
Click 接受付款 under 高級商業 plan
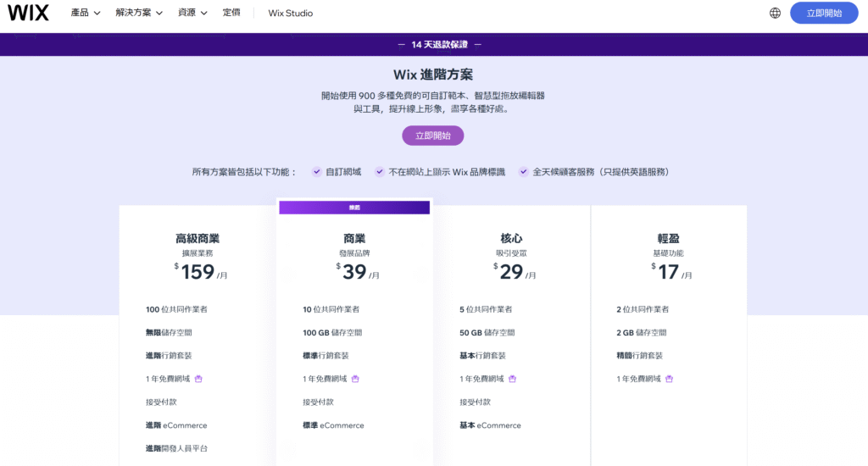tap(161, 402)
